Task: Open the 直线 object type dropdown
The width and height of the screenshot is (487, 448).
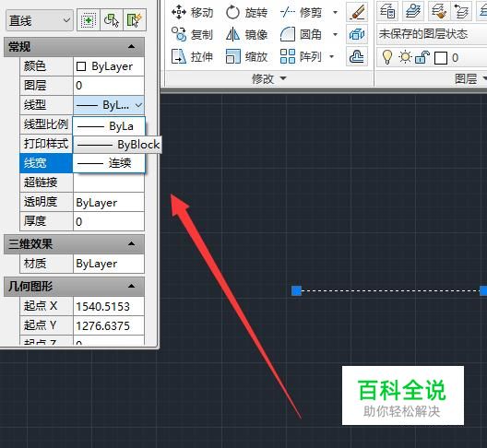Action: [40, 20]
